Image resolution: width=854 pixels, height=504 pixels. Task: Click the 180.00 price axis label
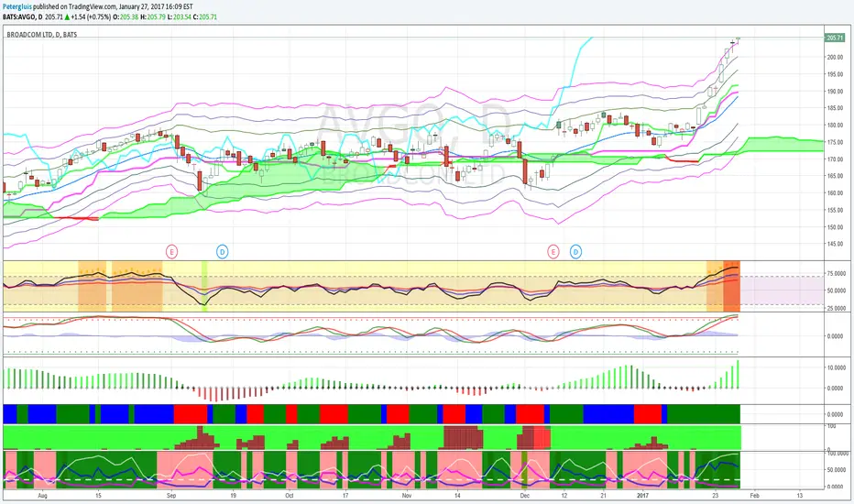tap(835, 126)
